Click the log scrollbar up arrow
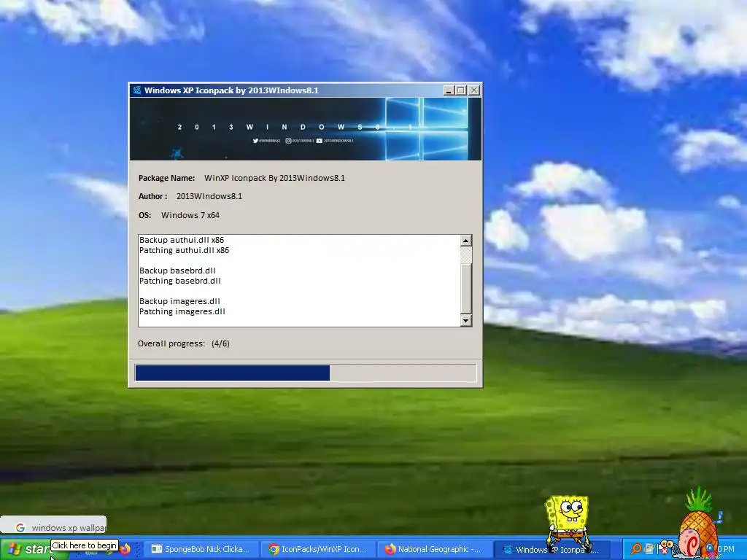The image size is (747, 560). tap(466, 241)
